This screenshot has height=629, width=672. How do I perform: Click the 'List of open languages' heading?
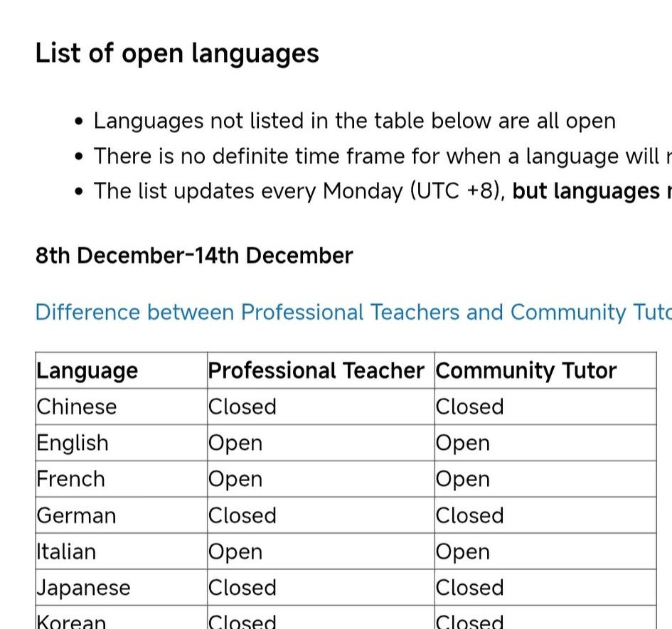click(x=177, y=53)
